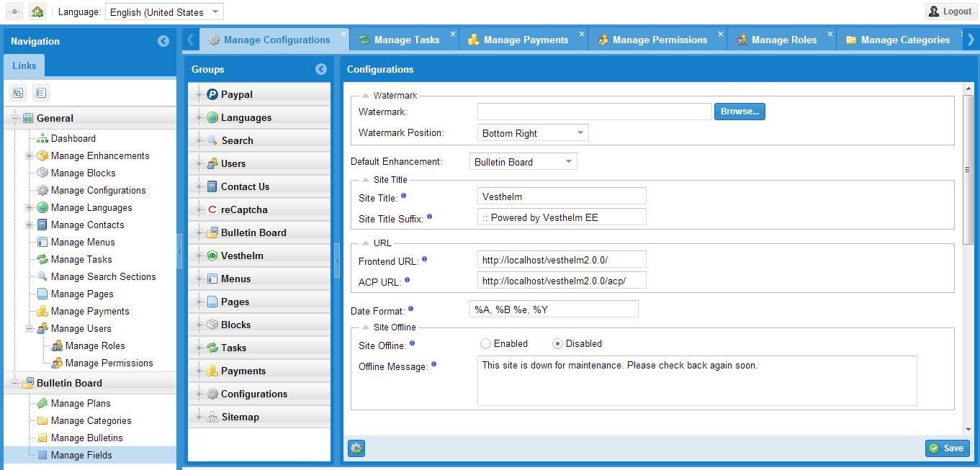
Task: Click the Manage Payments navigation icon
Action: coord(43,311)
